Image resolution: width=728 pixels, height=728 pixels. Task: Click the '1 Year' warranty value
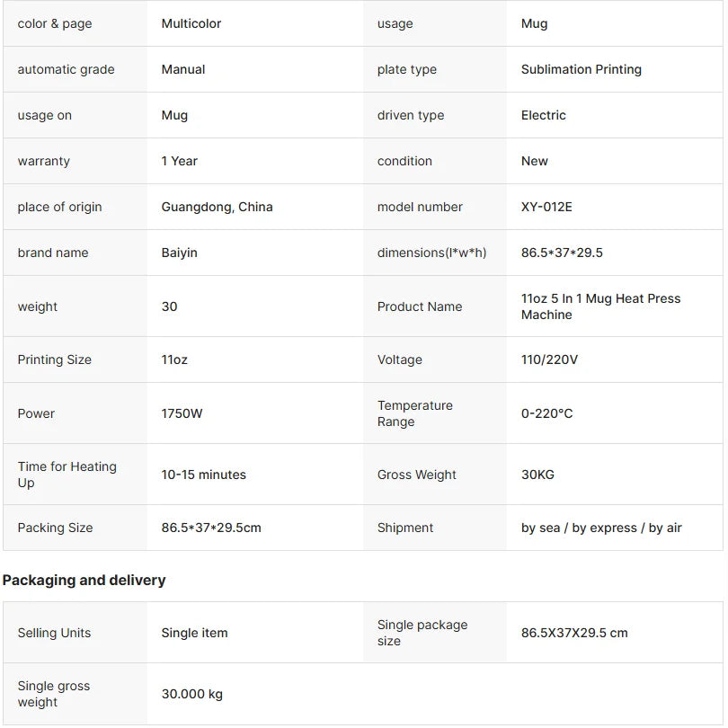tap(179, 161)
